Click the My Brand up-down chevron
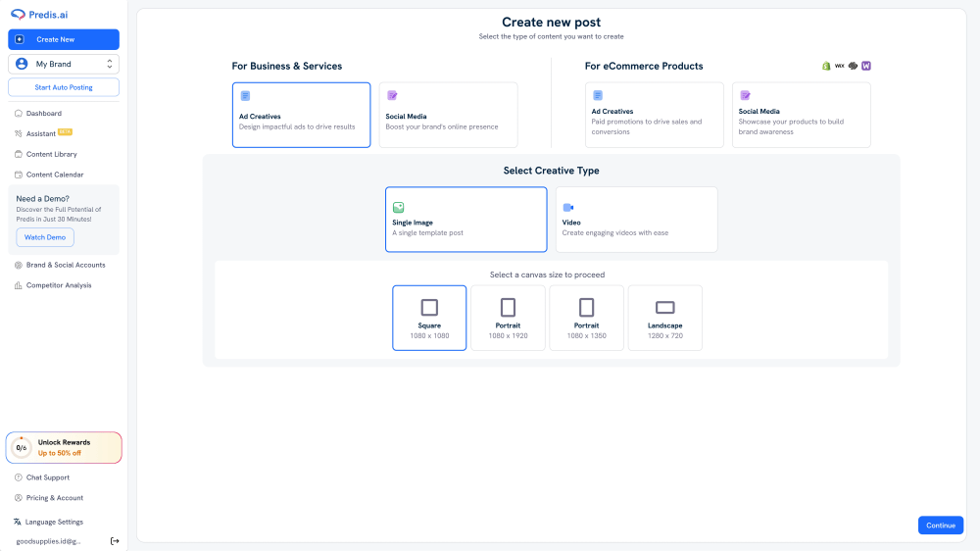 click(x=110, y=64)
